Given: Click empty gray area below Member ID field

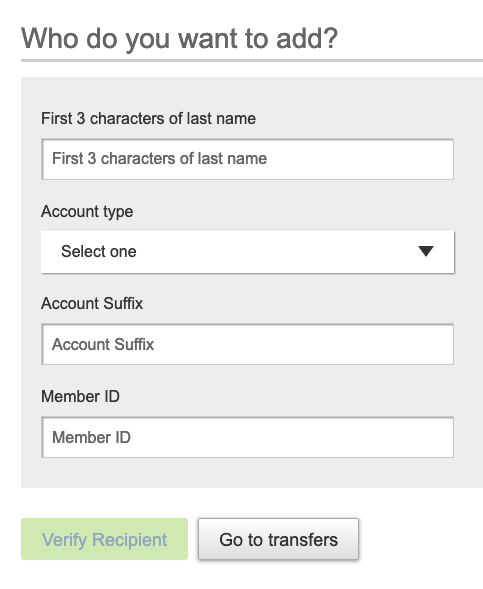Looking at the screenshot, I should point(248,473).
